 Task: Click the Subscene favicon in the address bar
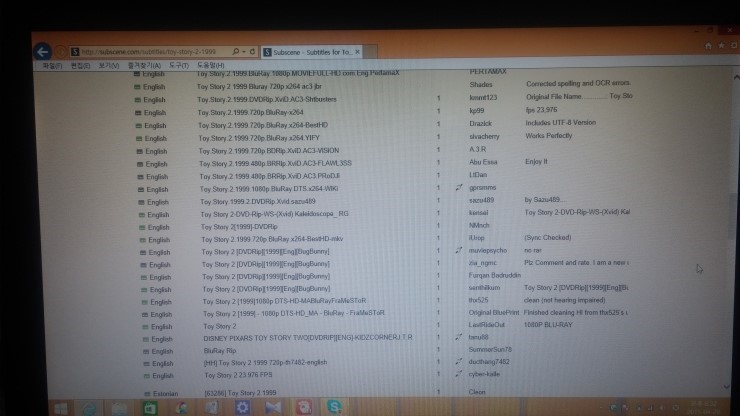pyautogui.click(x=75, y=52)
